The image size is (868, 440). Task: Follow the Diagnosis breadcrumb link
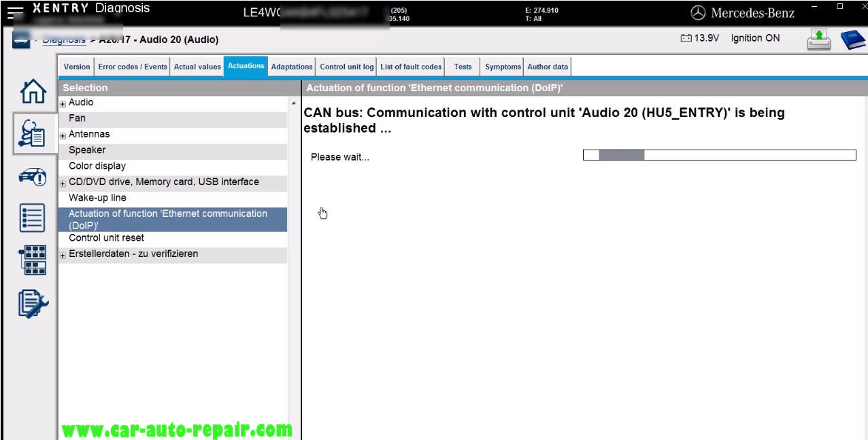tap(64, 40)
